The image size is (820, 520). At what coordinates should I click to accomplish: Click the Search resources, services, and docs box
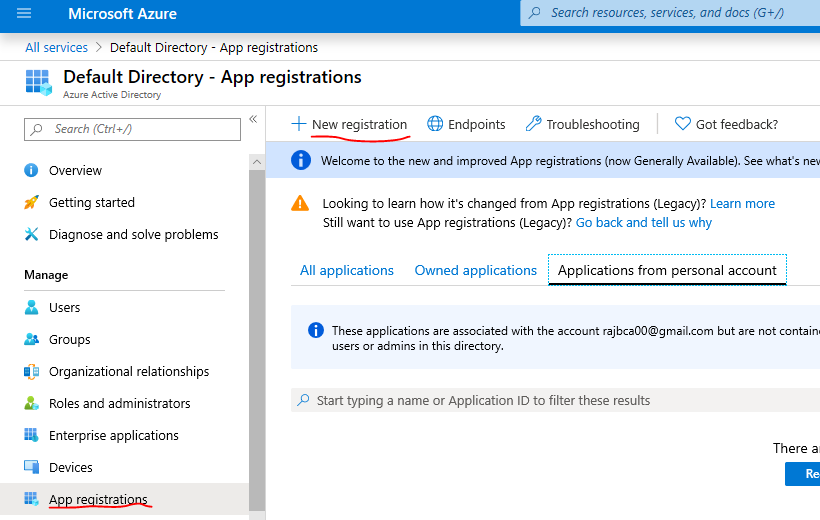pyautogui.click(x=670, y=13)
